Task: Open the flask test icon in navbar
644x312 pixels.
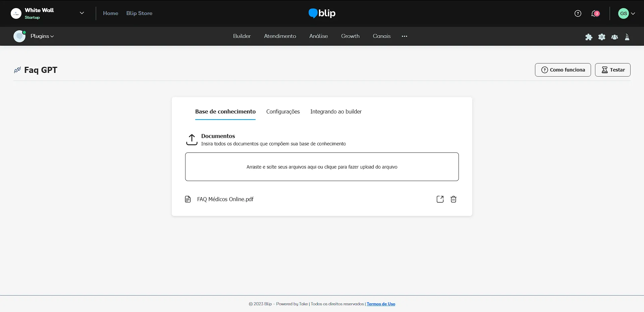Action: point(627,37)
